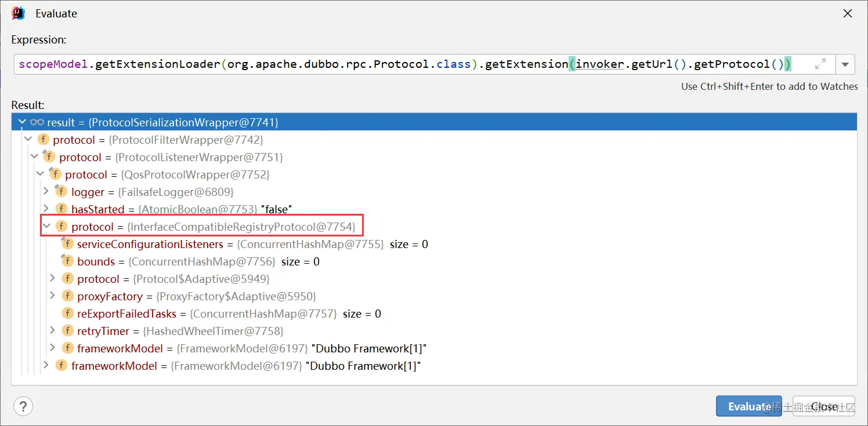Click field icon beside retryTimer

[67, 331]
